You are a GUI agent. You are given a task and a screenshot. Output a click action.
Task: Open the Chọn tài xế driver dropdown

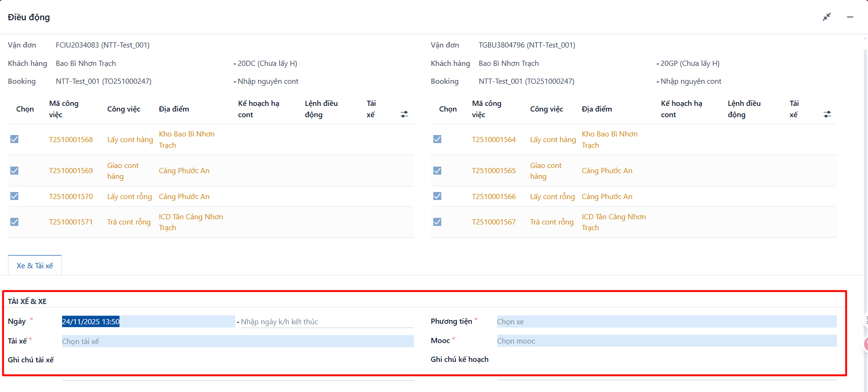pyautogui.click(x=238, y=341)
